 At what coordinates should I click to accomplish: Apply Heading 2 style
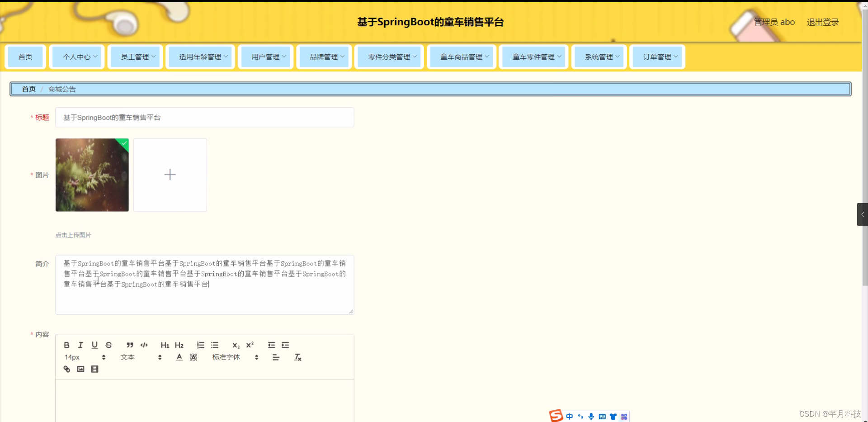pyautogui.click(x=179, y=345)
